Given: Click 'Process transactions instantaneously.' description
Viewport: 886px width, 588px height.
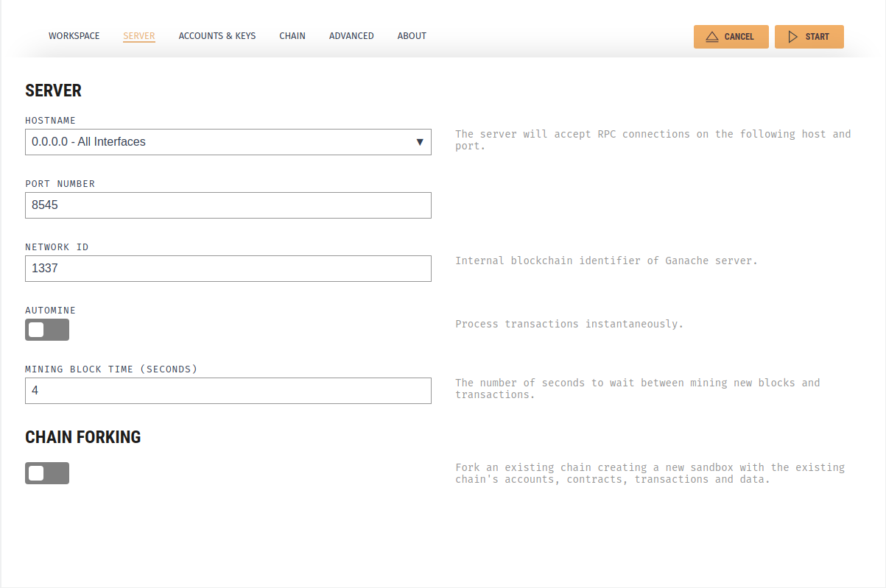Looking at the screenshot, I should pos(569,324).
